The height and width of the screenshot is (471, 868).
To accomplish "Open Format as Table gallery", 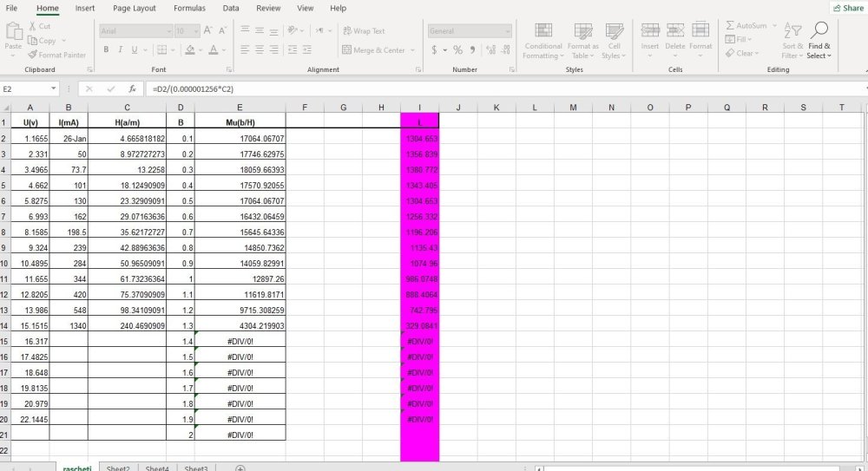I will click(583, 41).
